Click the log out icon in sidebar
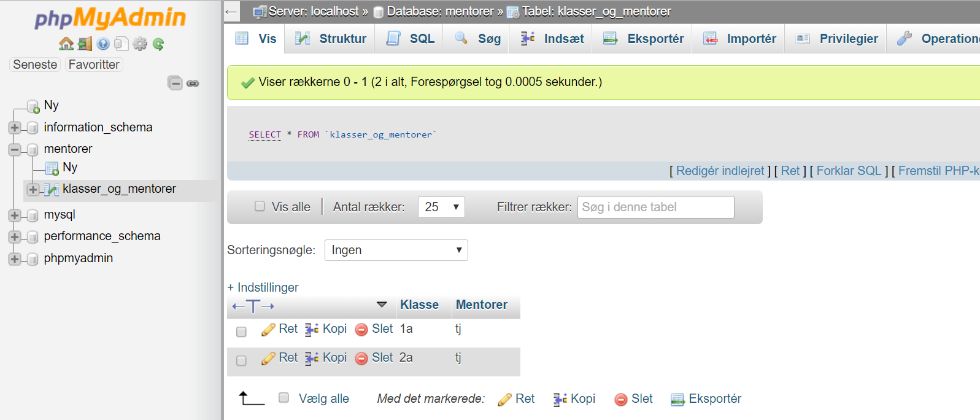Image resolution: width=980 pixels, height=420 pixels. pyautogui.click(x=85, y=44)
